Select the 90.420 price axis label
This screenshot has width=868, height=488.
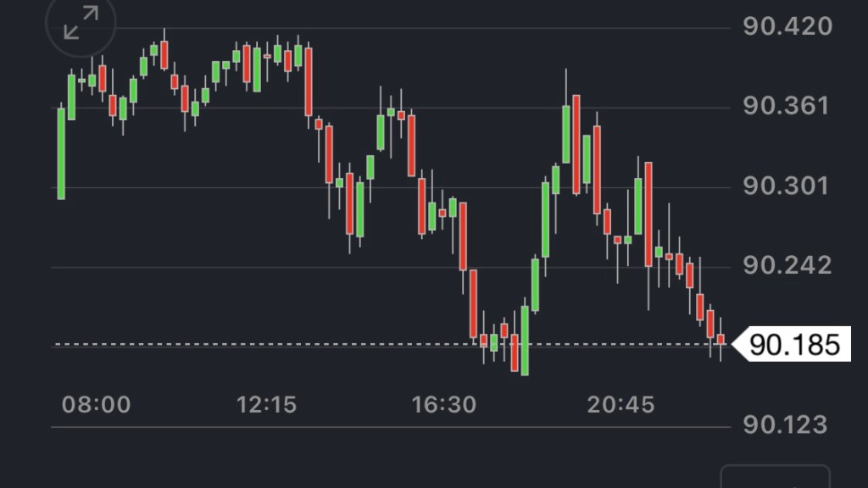pyautogui.click(x=787, y=27)
